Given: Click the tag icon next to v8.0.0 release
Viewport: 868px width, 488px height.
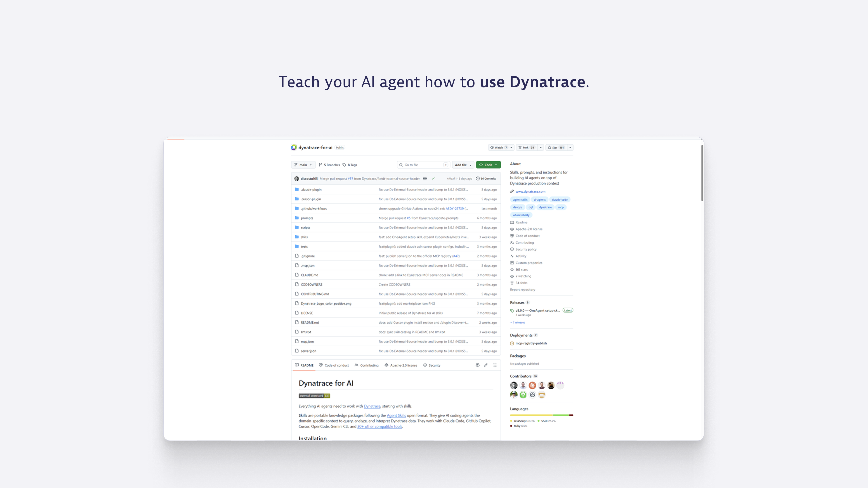Looking at the screenshot, I should (512, 310).
